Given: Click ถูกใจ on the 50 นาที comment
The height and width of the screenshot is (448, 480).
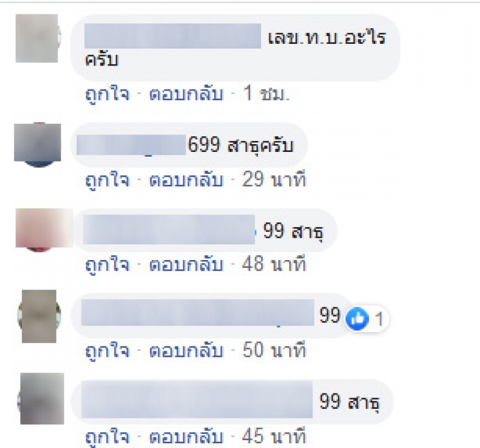Looking at the screenshot, I should (x=107, y=350).
